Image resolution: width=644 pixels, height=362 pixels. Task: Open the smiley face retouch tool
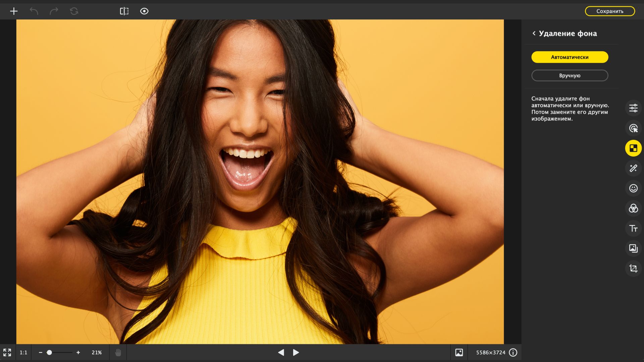[633, 188]
